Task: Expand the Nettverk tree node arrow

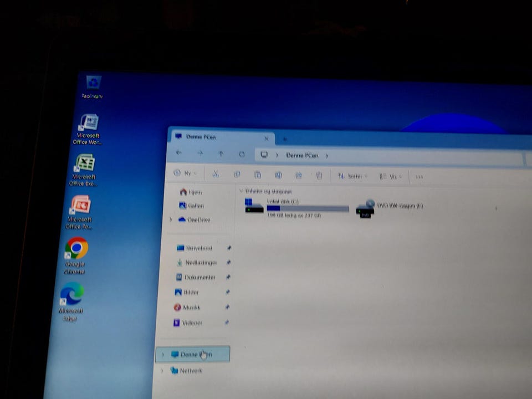Action: coord(162,370)
